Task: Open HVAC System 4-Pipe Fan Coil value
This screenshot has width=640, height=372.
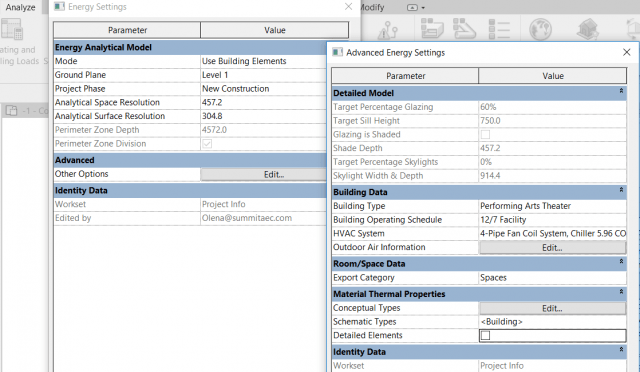Action: click(x=552, y=234)
